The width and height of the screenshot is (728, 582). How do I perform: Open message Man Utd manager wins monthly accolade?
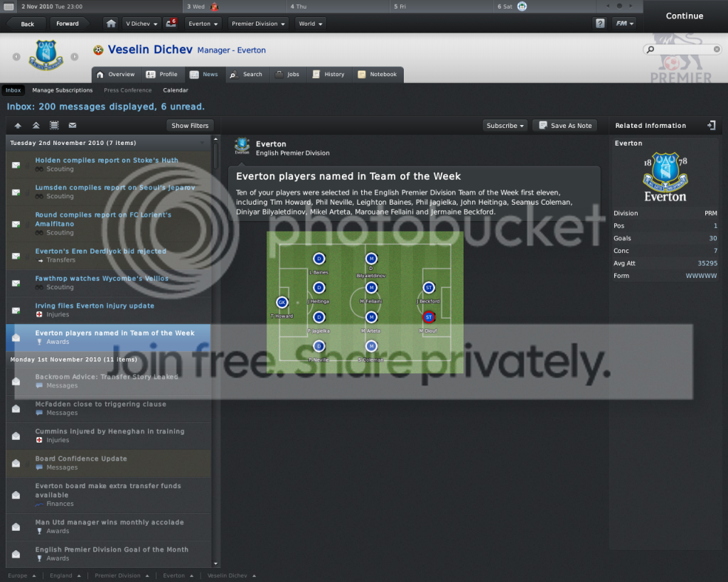click(x=109, y=527)
